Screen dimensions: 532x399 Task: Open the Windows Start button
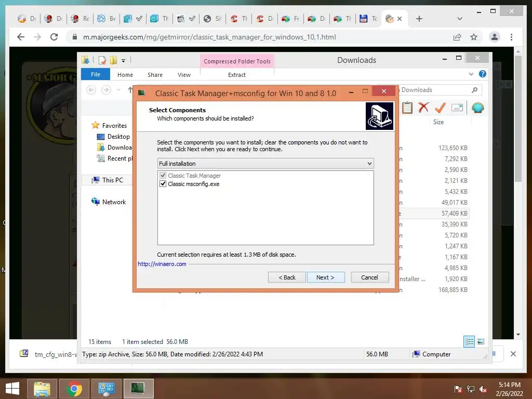tap(12, 388)
